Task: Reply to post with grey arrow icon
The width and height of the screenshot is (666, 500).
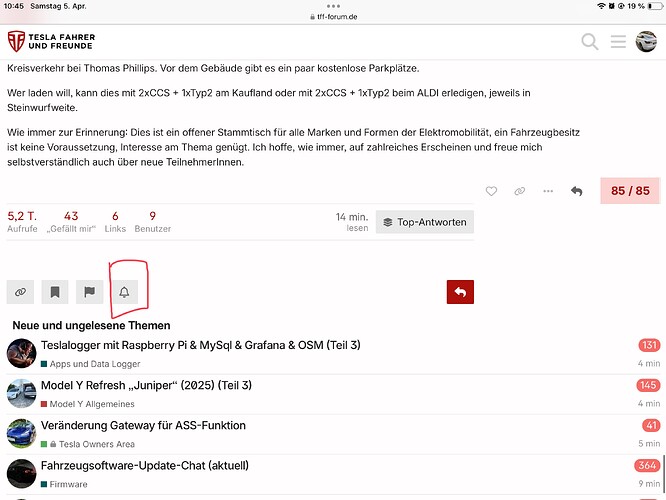Action: tap(576, 191)
